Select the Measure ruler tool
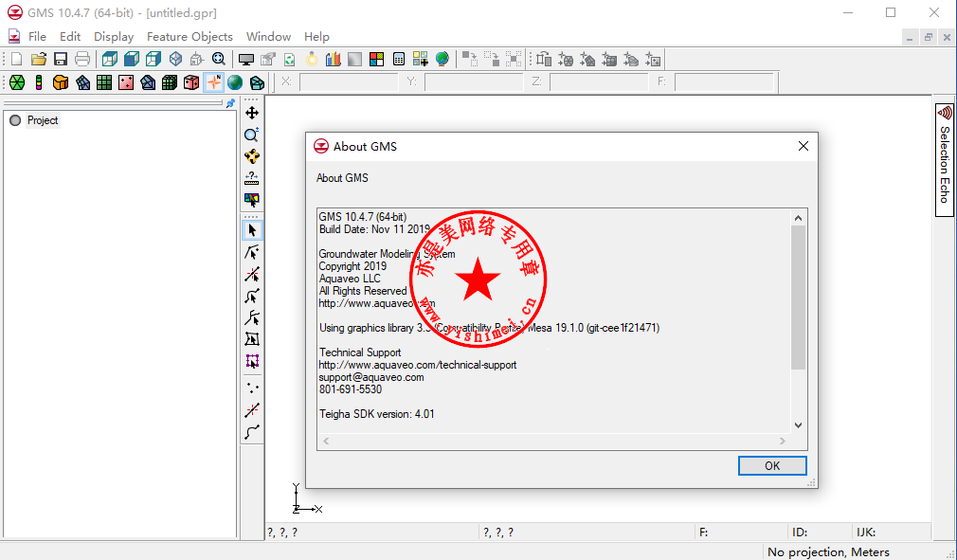 pyautogui.click(x=251, y=178)
